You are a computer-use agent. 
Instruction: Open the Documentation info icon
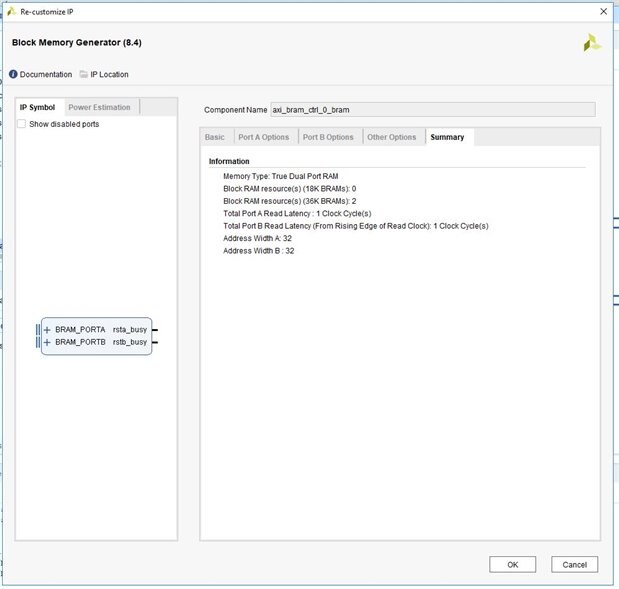click(x=13, y=74)
